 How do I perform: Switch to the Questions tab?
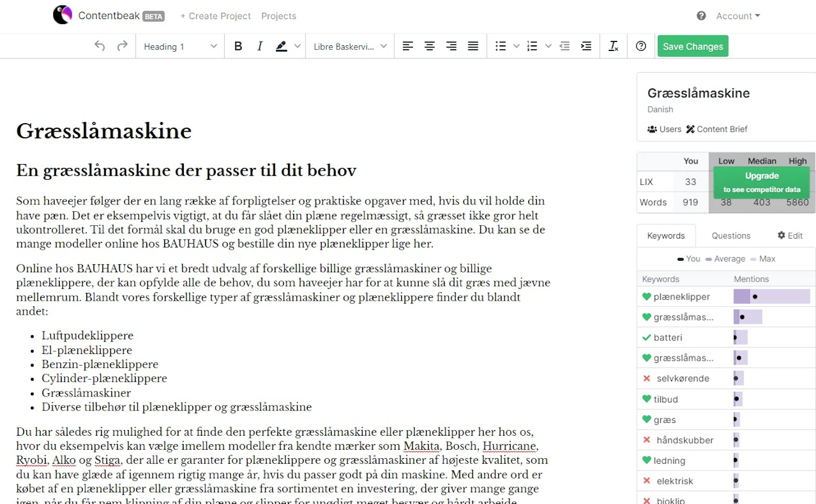coord(731,236)
